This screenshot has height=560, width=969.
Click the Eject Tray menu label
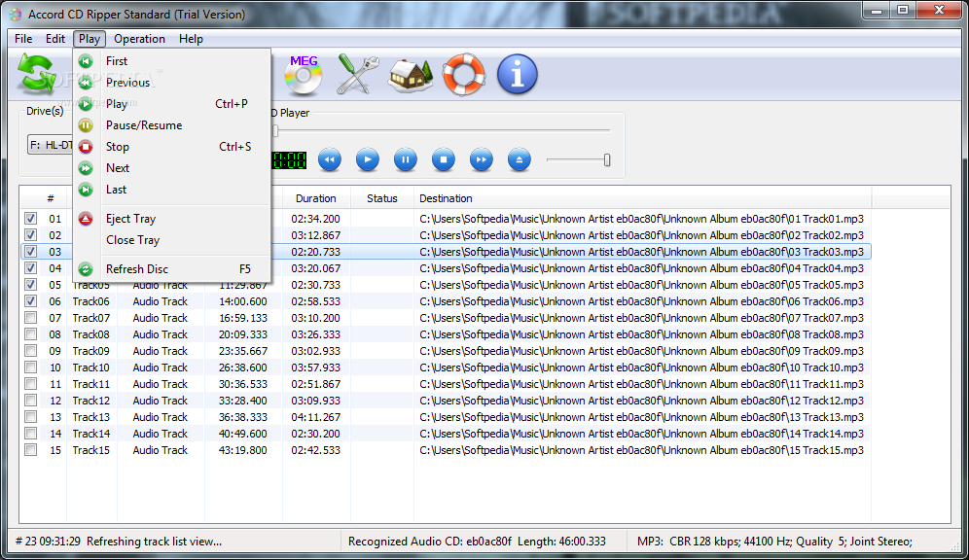(x=130, y=219)
